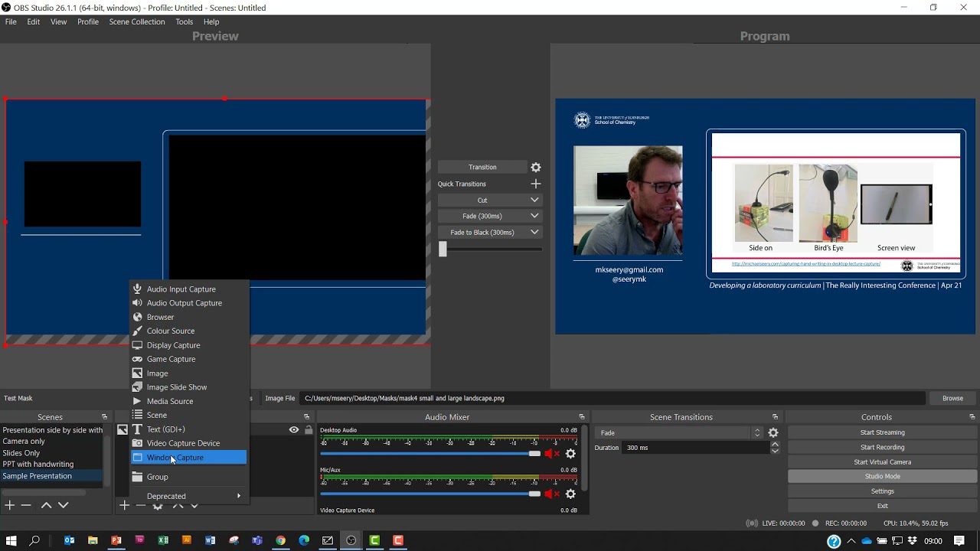This screenshot has height=551, width=980.
Task: Mute Desktop Audio speaker
Action: coord(551,454)
